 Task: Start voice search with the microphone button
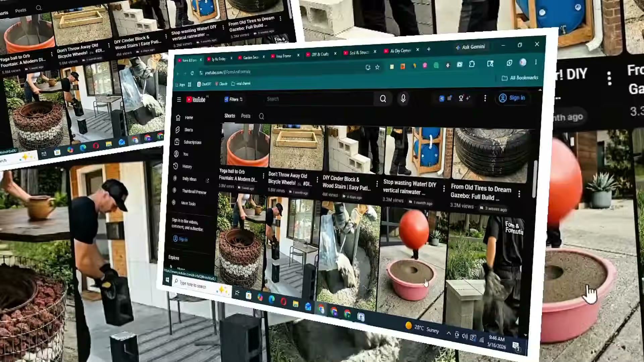[x=403, y=98]
